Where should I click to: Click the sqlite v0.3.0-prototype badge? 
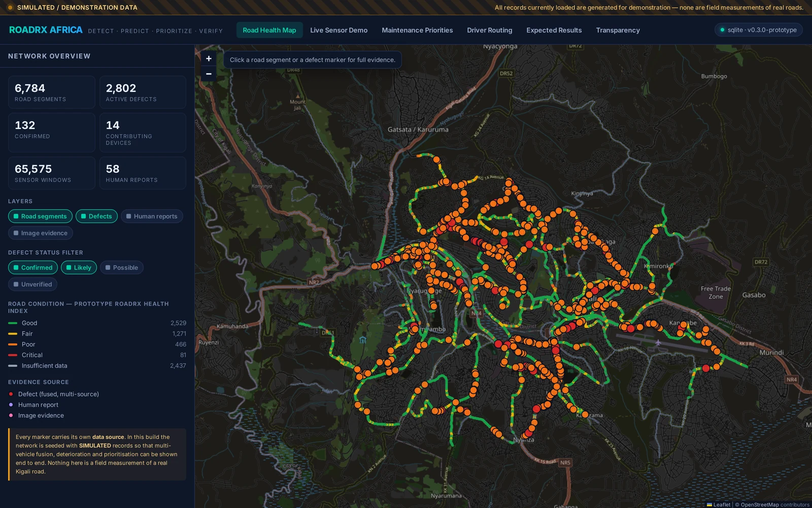pos(758,30)
